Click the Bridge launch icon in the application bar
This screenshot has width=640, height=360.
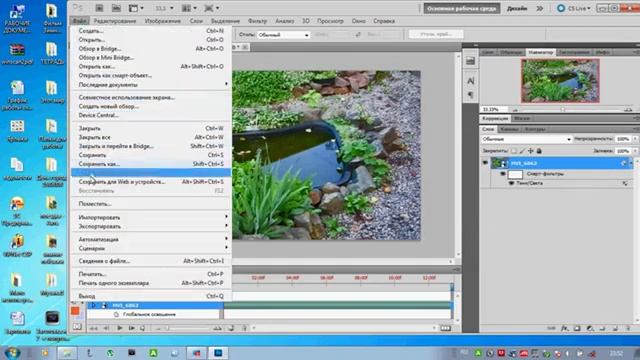click(x=99, y=8)
